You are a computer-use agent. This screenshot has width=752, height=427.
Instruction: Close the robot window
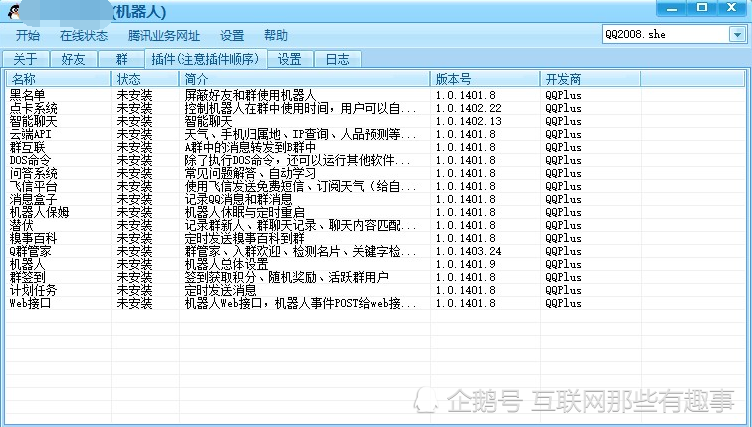[x=732, y=8]
